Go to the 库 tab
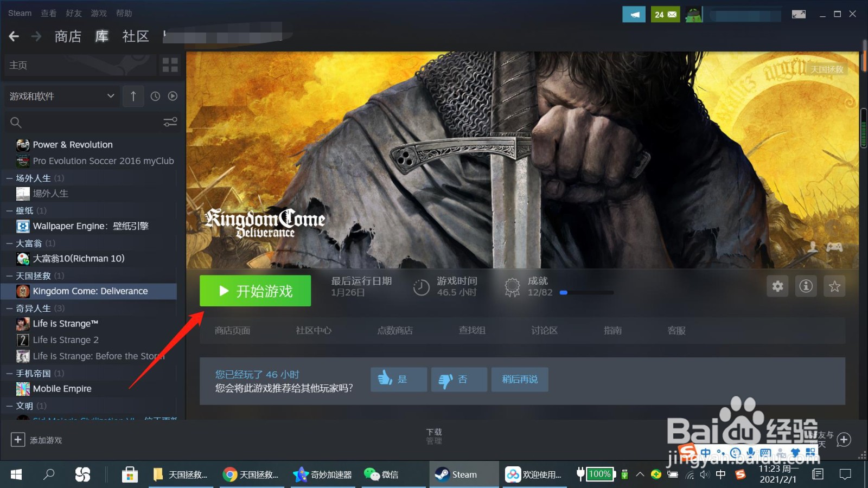This screenshot has width=868, height=488. pyautogui.click(x=102, y=36)
